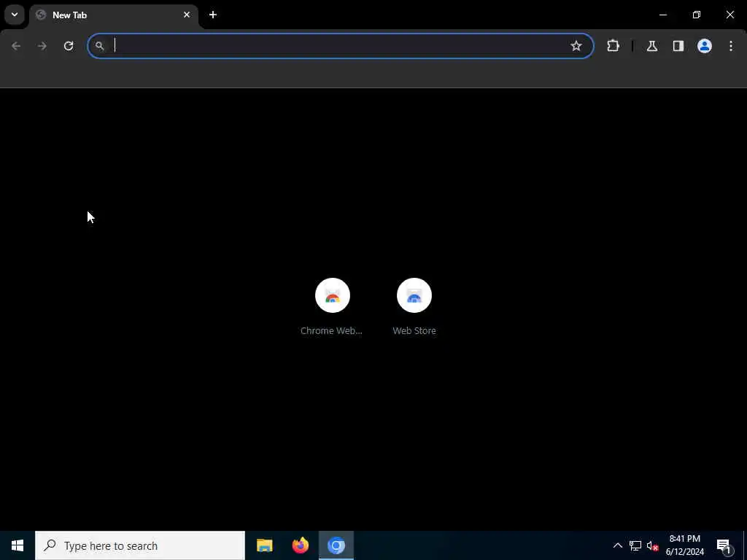This screenshot has height=560, width=747.
Task: Go forward to the next page
Action: click(42, 46)
